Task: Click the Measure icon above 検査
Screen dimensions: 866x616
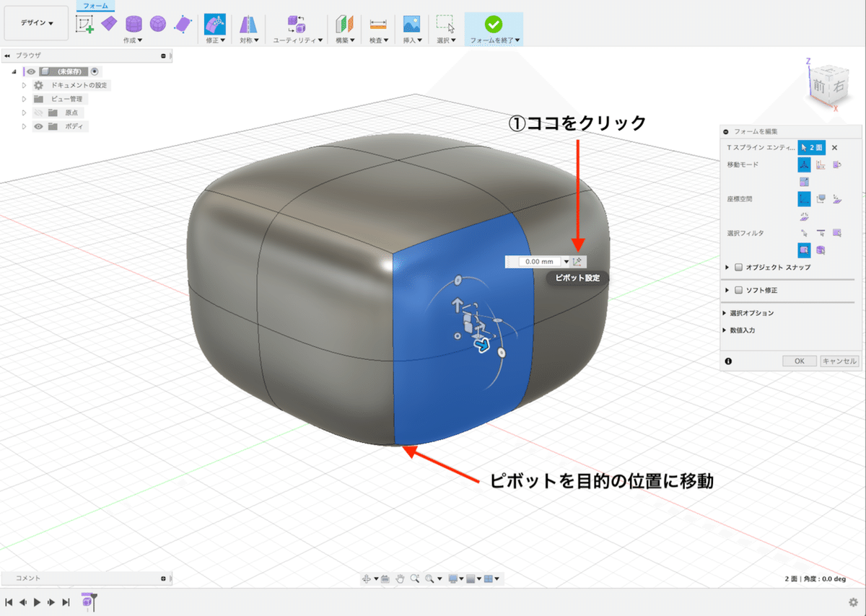Action: 379,25
